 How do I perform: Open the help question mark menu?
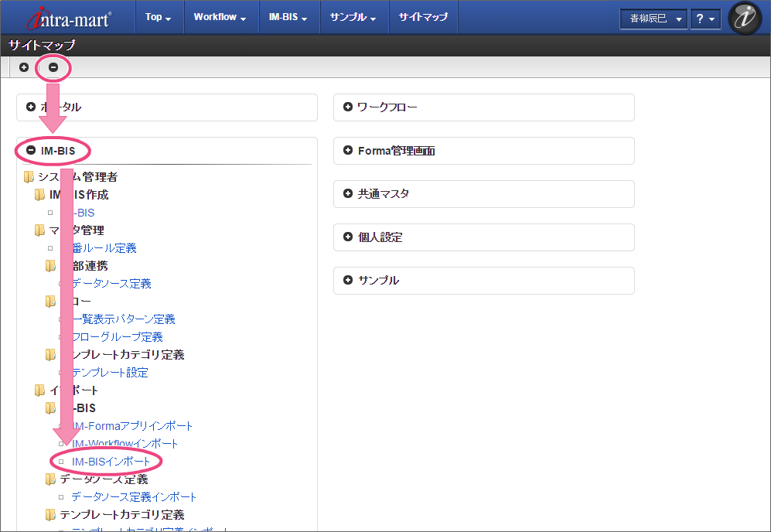pyautogui.click(x=704, y=19)
